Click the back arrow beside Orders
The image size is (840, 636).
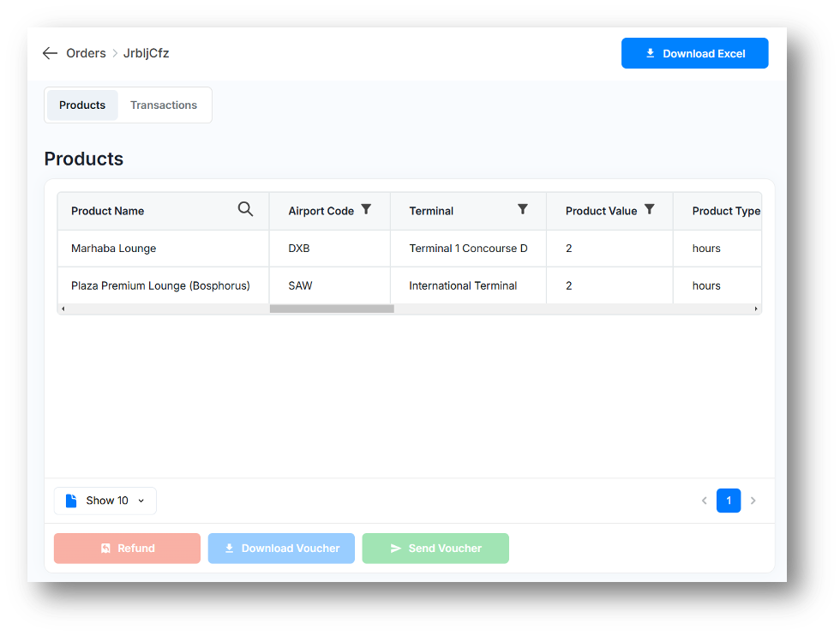click(50, 53)
